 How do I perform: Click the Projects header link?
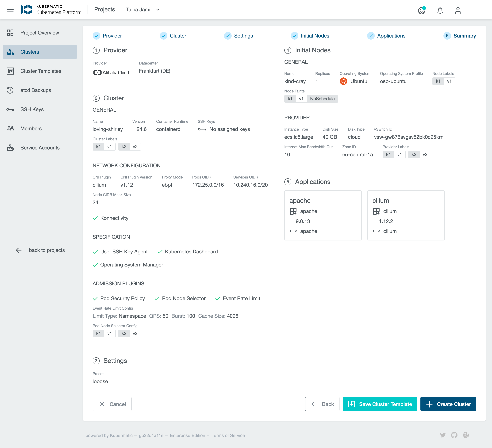click(104, 10)
